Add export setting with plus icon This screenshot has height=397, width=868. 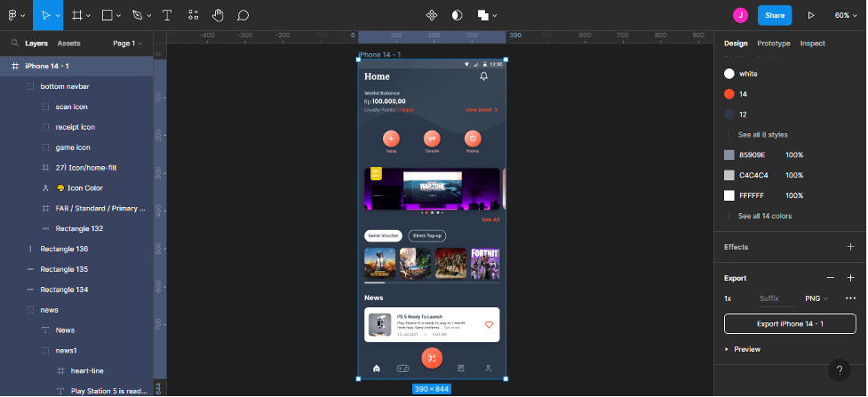[x=851, y=278]
